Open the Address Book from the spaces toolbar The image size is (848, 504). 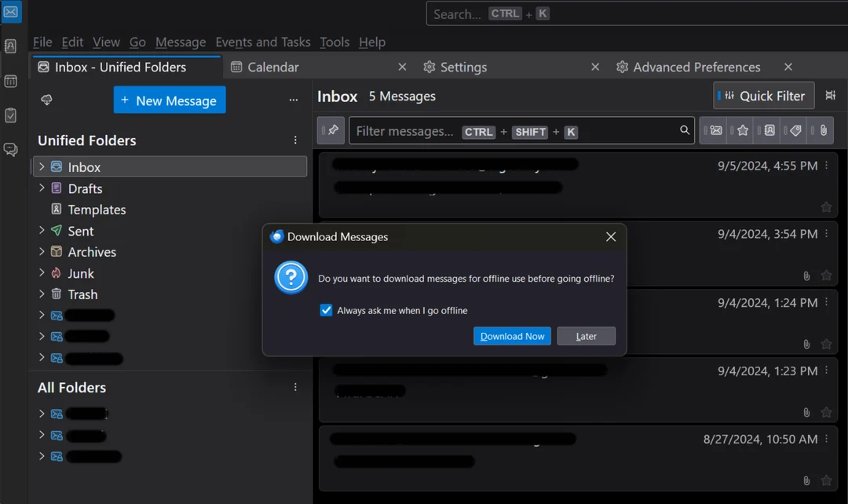(x=11, y=46)
